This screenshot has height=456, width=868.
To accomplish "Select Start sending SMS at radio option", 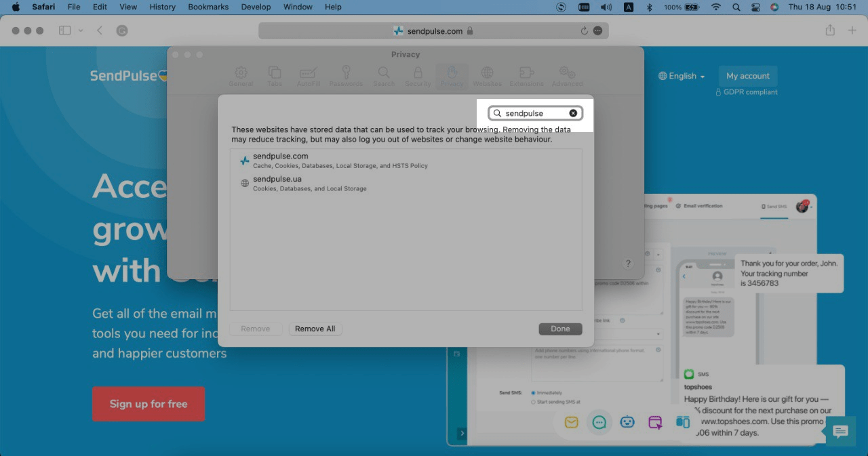I will coord(555,402).
